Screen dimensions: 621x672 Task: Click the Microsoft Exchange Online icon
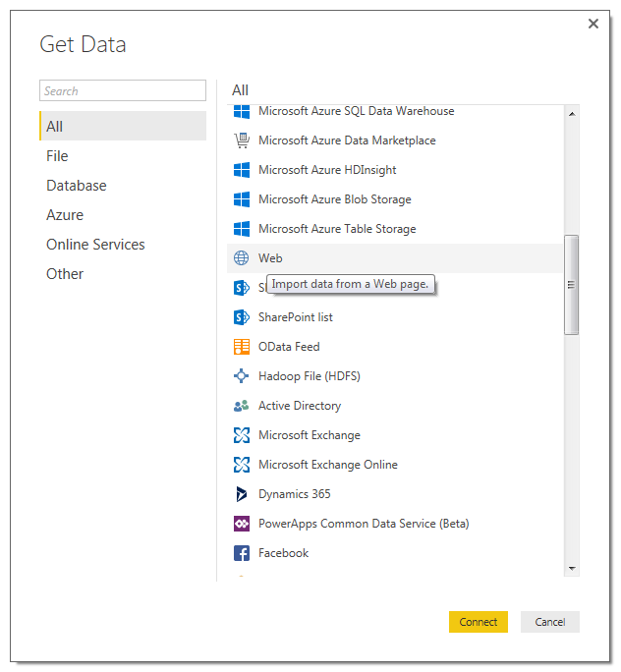pos(242,465)
